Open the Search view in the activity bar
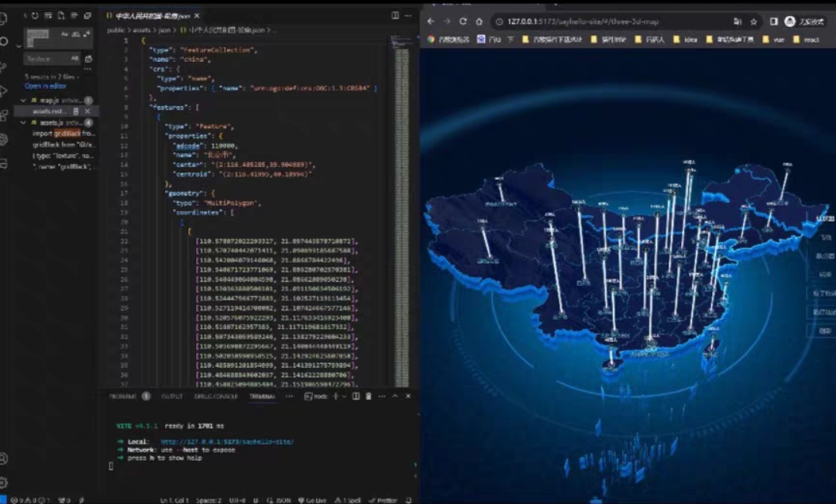 pyautogui.click(x=3, y=42)
